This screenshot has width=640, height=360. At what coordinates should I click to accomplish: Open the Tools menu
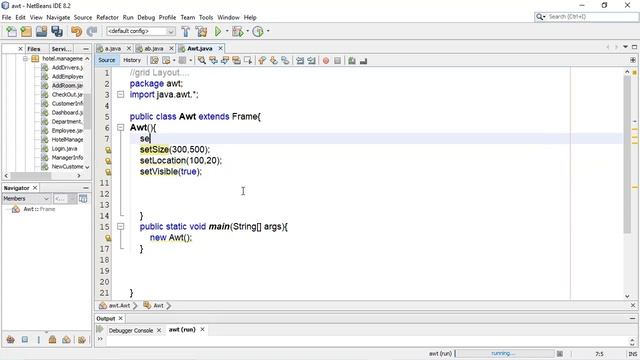tap(206, 18)
